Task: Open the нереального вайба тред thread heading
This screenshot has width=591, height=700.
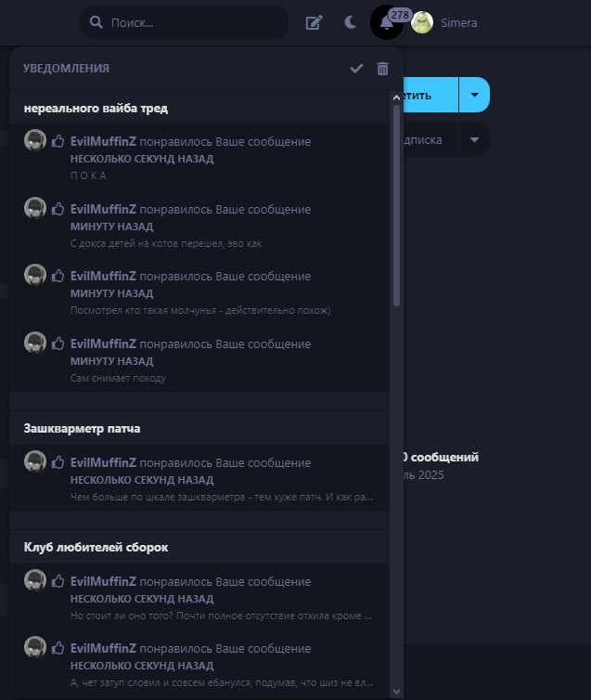Action: [x=96, y=109]
